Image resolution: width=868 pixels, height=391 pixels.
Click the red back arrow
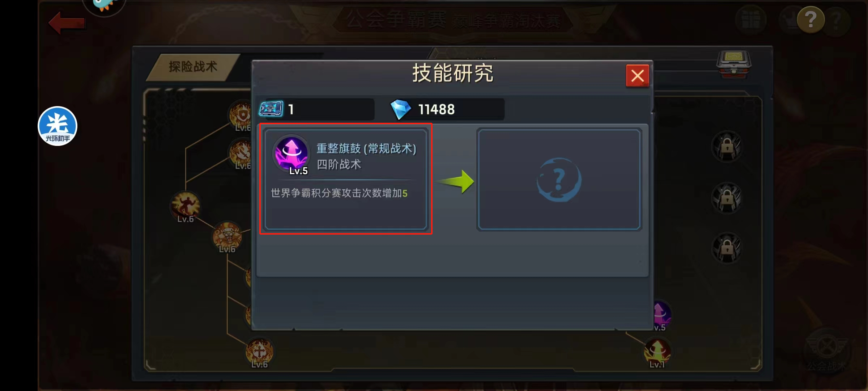(67, 23)
